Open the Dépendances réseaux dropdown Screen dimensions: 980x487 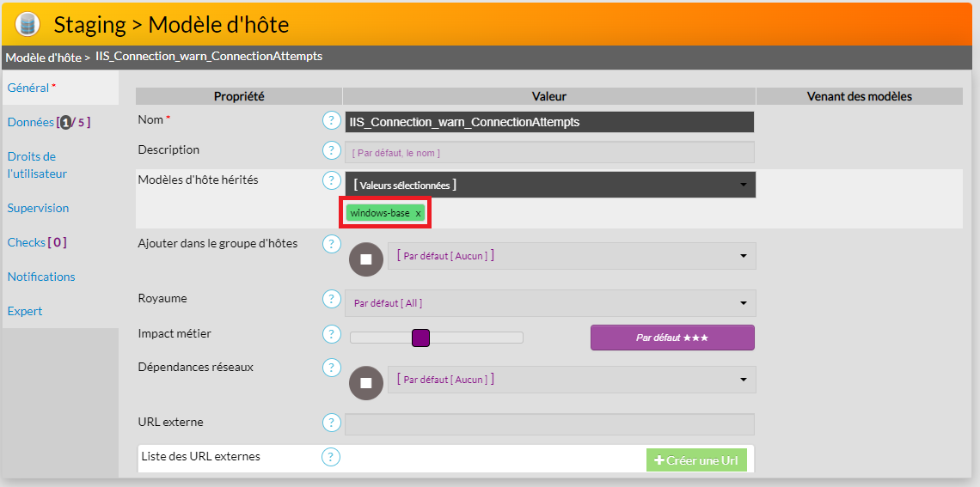click(572, 380)
